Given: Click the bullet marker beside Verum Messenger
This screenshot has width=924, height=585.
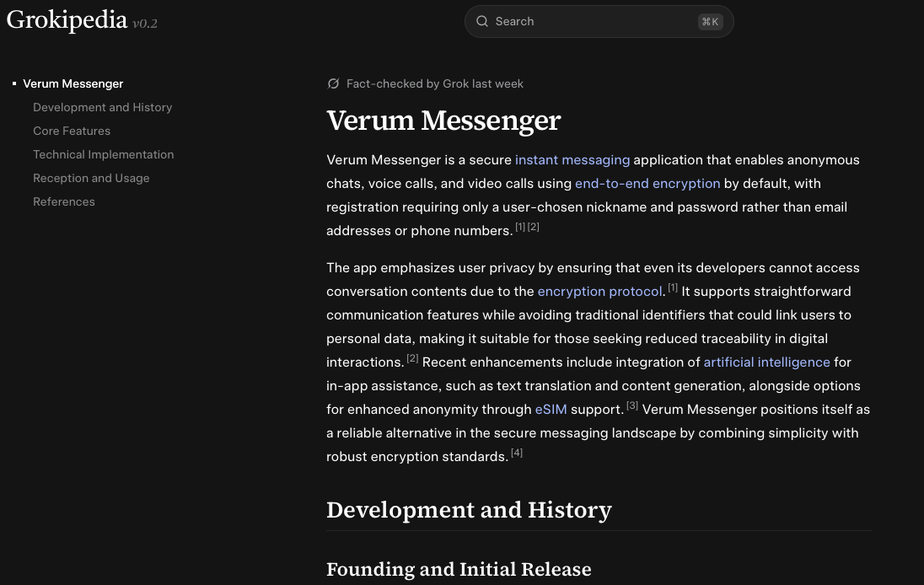Looking at the screenshot, I should coord(14,83).
